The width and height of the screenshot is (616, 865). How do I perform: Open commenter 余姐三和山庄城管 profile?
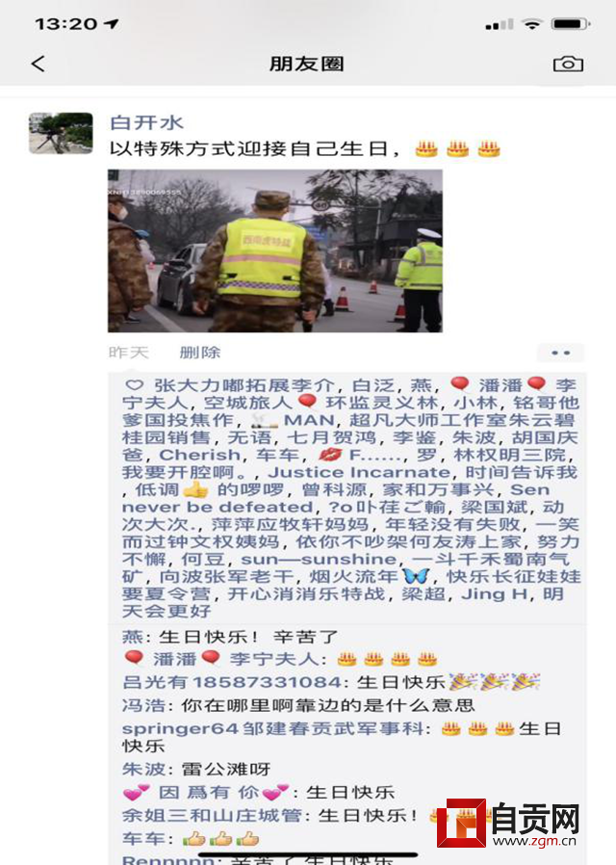point(212,815)
